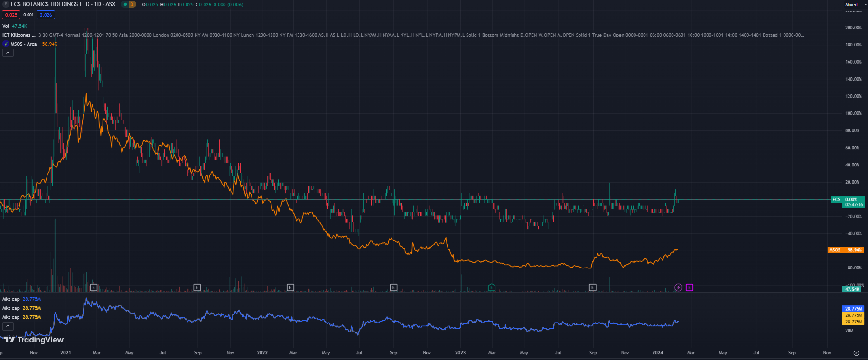Click the 02:47:16 bar countdown label
The height and width of the screenshot is (360, 868).
click(x=854, y=205)
